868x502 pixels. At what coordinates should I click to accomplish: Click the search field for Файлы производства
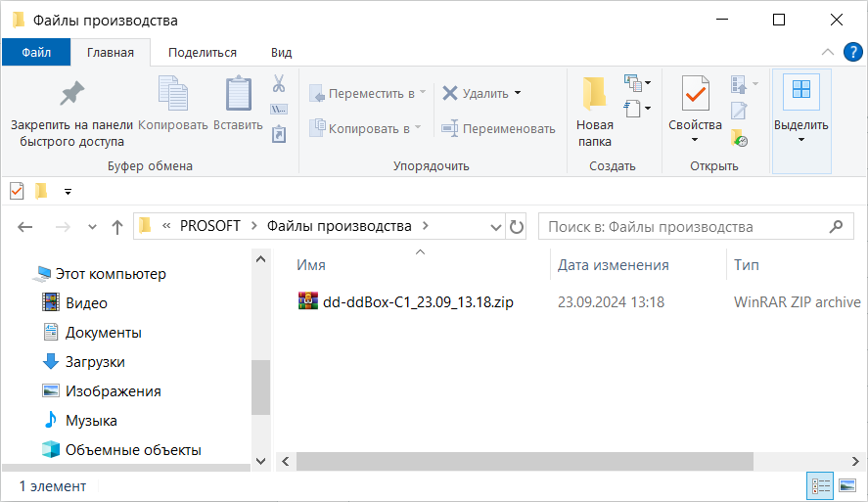(685, 227)
